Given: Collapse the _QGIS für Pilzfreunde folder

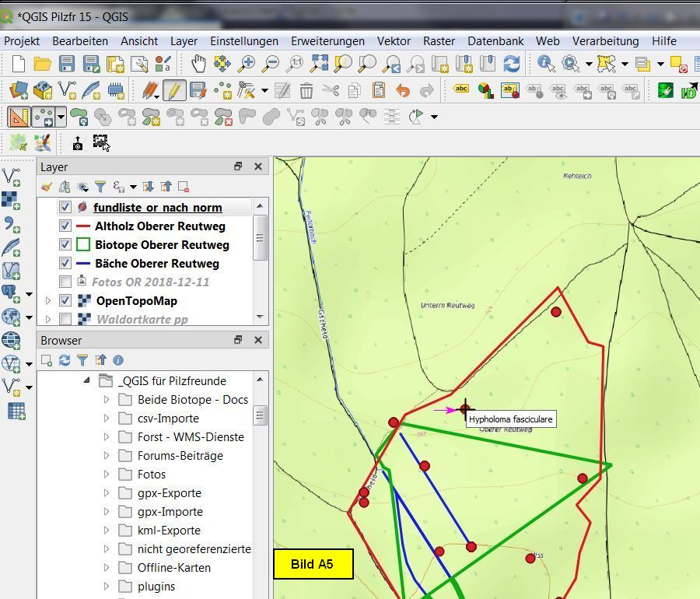Looking at the screenshot, I should click(x=87, y=381).
